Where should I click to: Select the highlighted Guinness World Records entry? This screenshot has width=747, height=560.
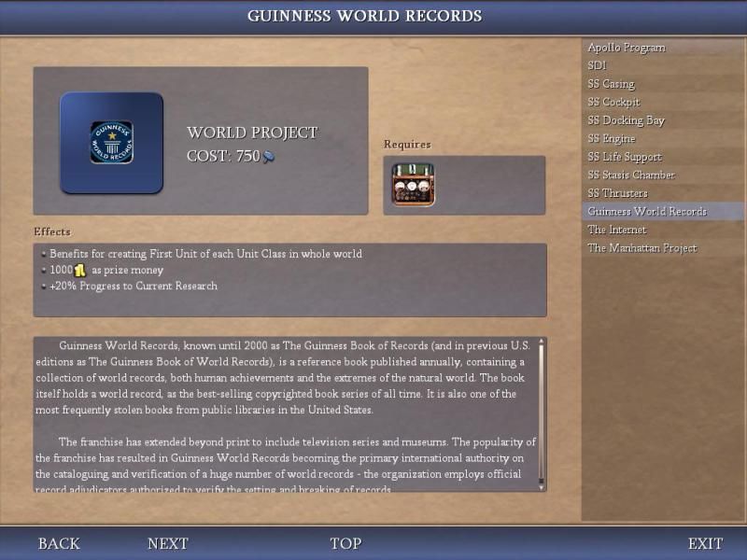tap(663, 211)
